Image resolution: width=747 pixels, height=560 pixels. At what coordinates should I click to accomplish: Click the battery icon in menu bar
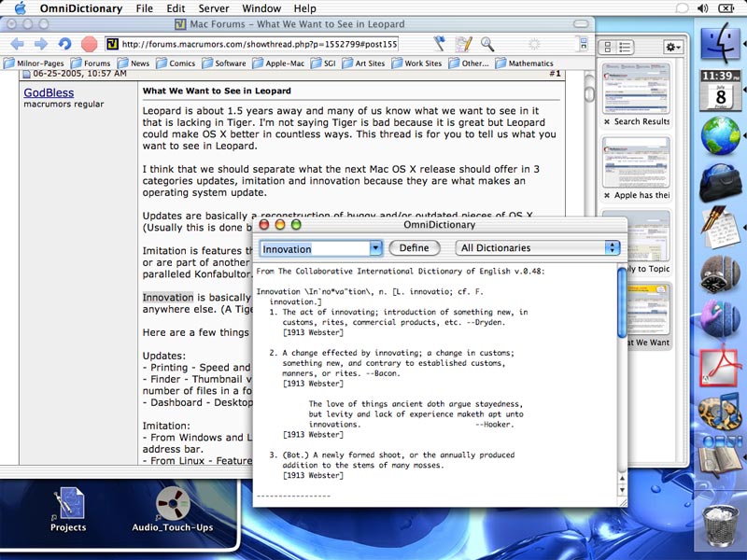(727, 8)
